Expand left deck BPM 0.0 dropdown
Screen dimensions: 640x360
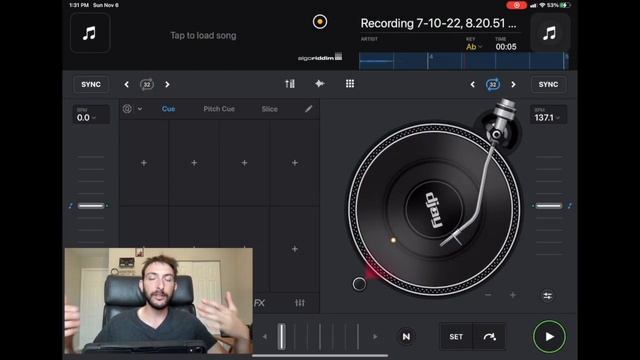(91, 115)
